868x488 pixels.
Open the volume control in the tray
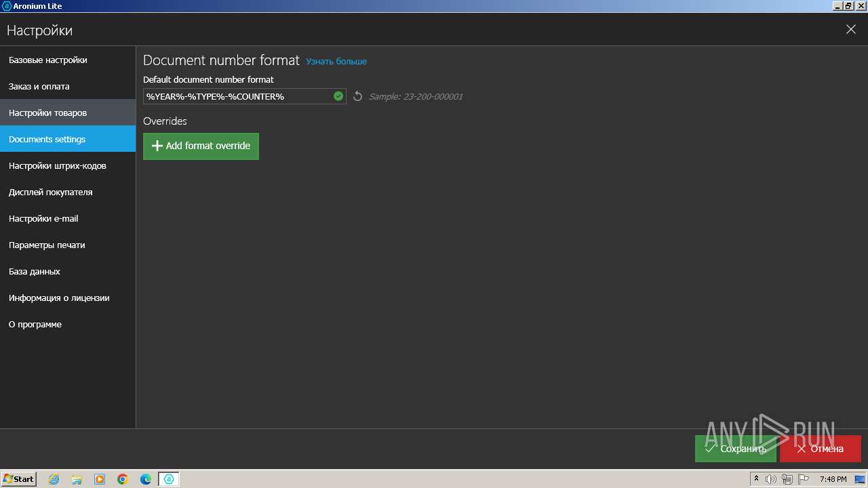click(x=771, y=479)
